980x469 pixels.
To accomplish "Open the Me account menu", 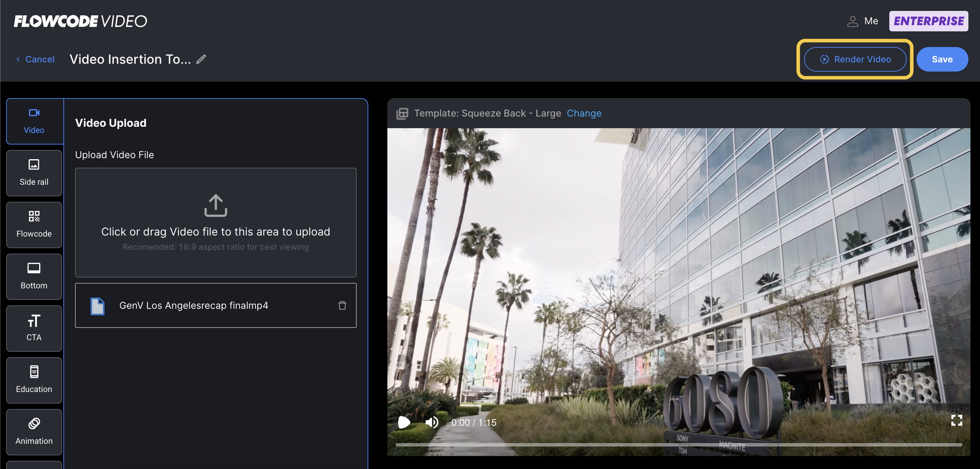I will [x=862, y=21].
